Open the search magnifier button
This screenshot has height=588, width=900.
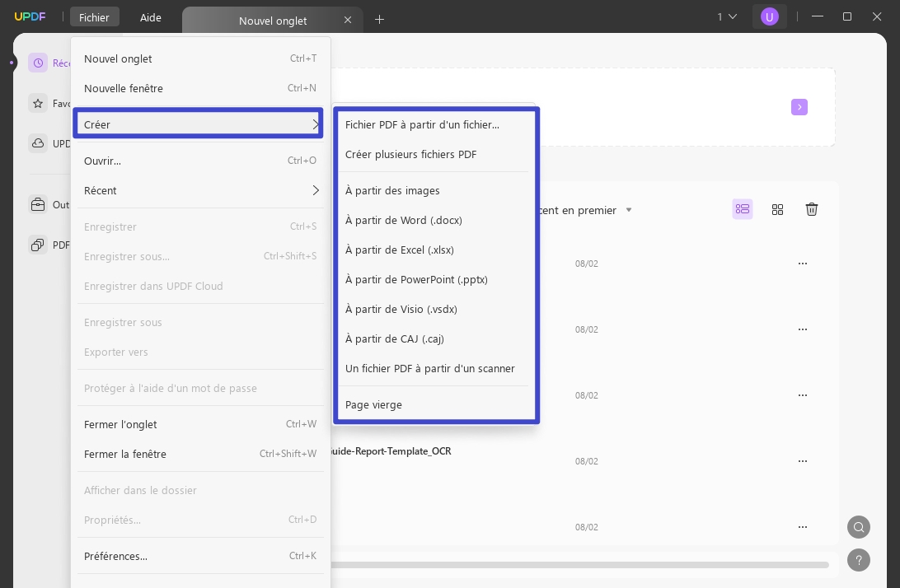tap(859, 527)
